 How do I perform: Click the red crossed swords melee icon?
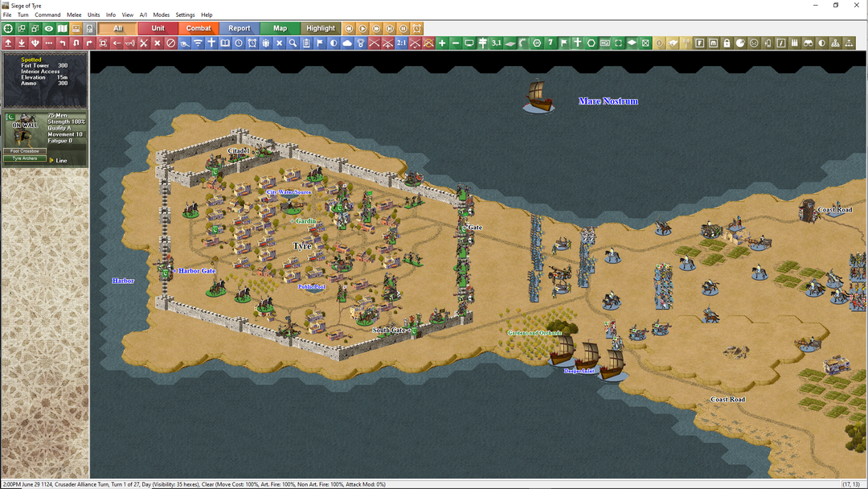point(144,43)
